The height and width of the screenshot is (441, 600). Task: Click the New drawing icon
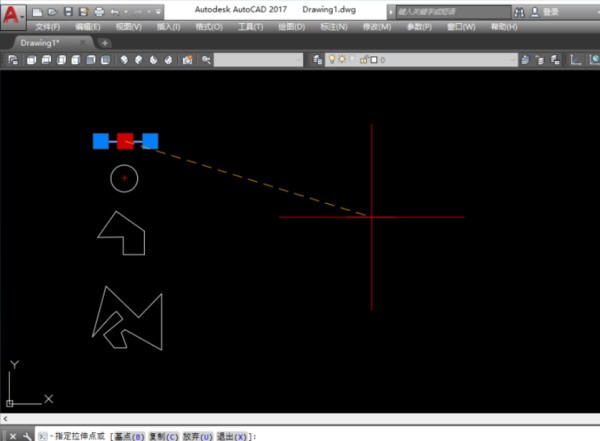(x=37, y=11)
